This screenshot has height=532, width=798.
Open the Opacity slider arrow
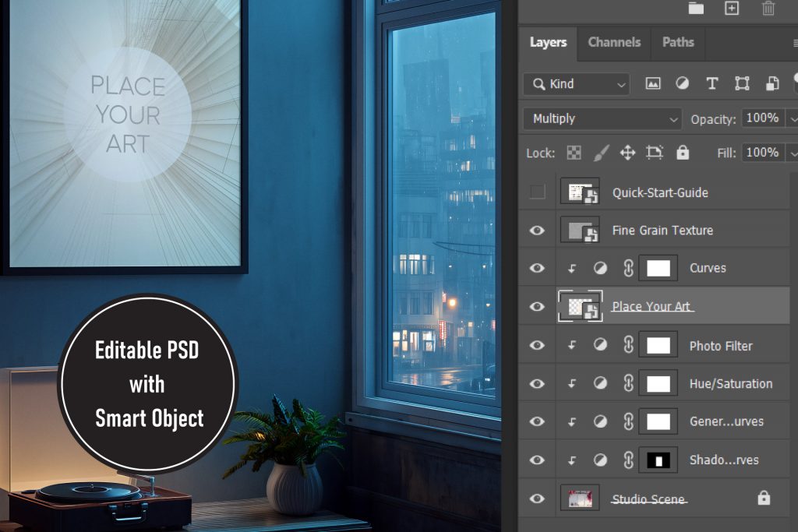793,119
